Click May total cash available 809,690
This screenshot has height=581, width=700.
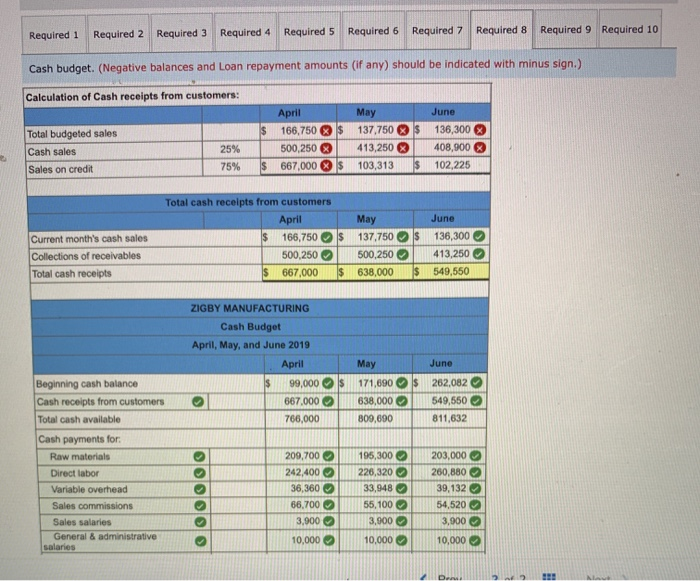[375, 419]
